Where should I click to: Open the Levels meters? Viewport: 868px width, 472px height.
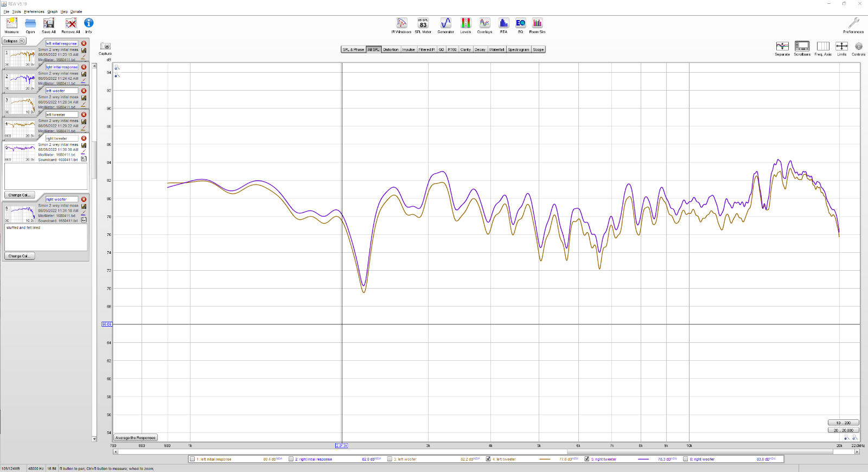point(465,25)
